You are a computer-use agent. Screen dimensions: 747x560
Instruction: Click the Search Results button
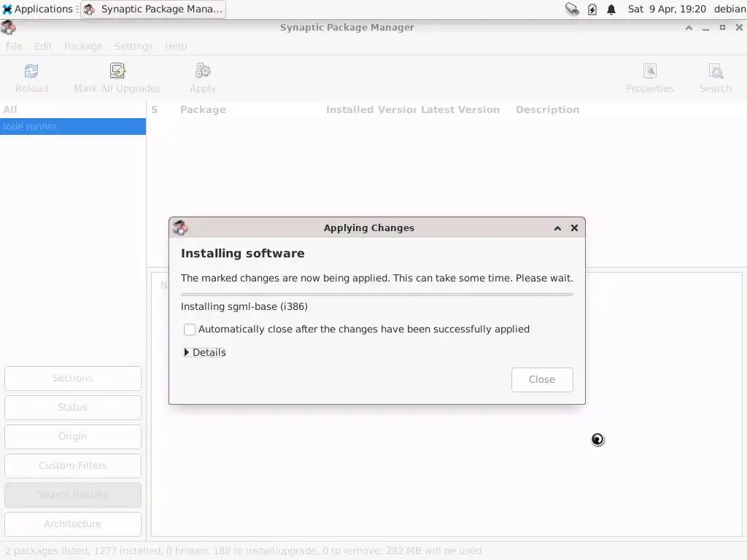[73, 495]
